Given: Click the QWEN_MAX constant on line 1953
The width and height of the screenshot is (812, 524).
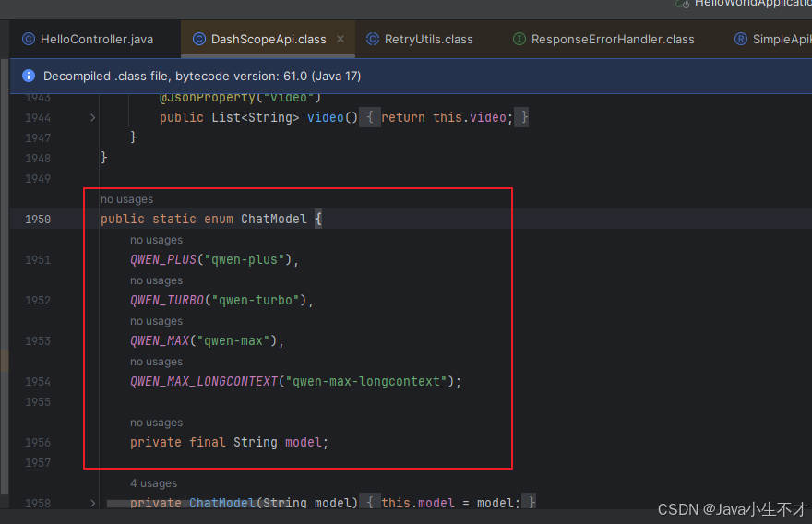Looking at the screenshot, I should pos(160,340).
